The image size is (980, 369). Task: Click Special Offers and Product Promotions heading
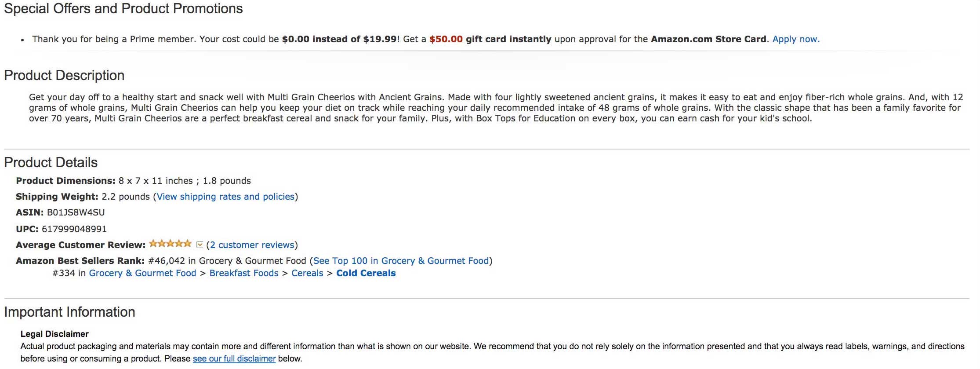click(123, 9)
